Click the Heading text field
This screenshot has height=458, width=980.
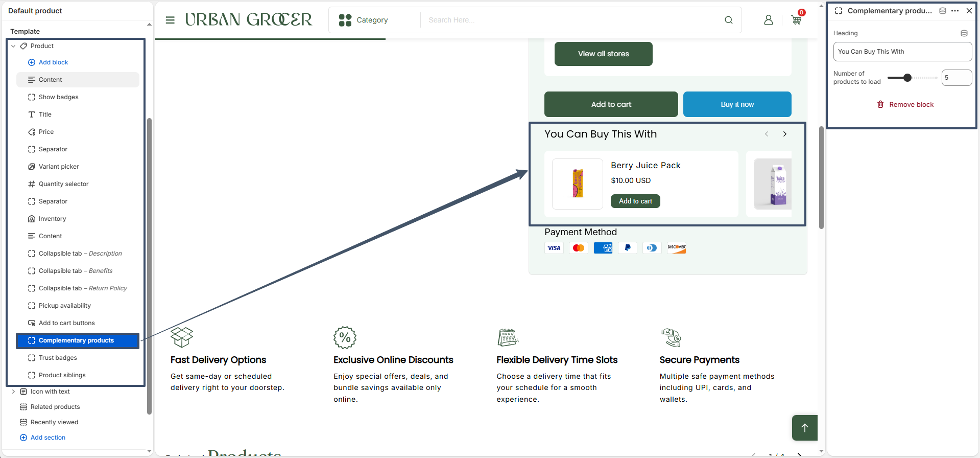pyautogui.click(x=902, y=52)
